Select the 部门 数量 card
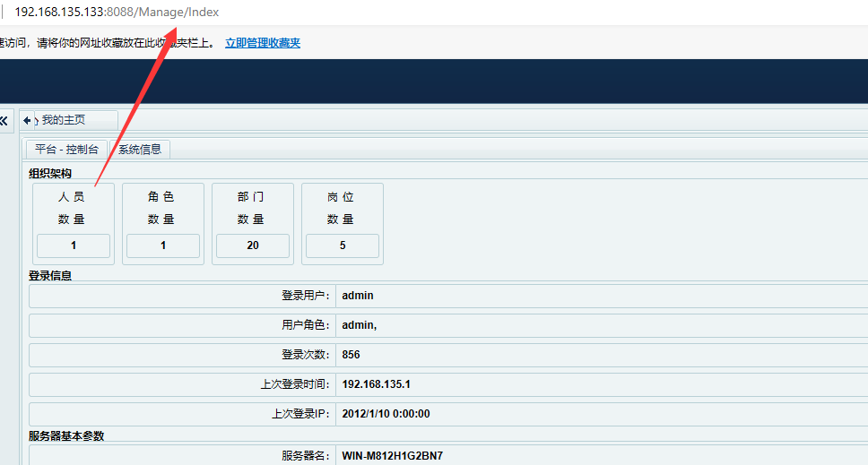 coord(252,208)
